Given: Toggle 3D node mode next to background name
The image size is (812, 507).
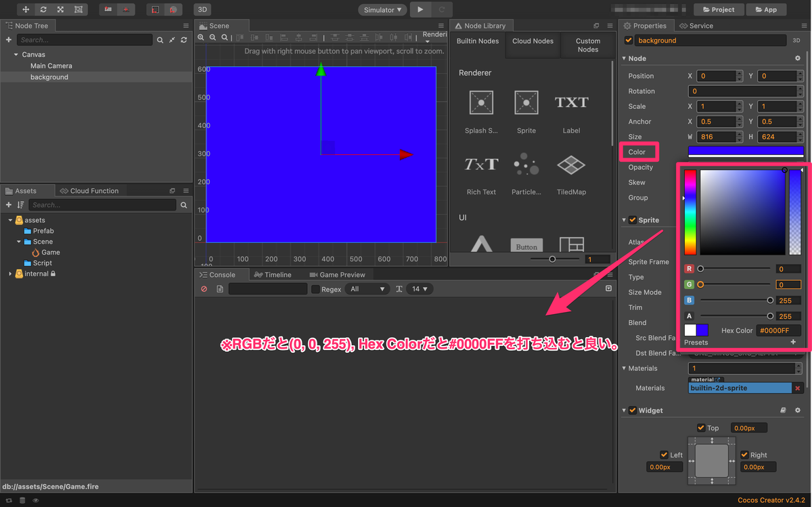Looking at the screenshot, I should [x=796, y=41].
